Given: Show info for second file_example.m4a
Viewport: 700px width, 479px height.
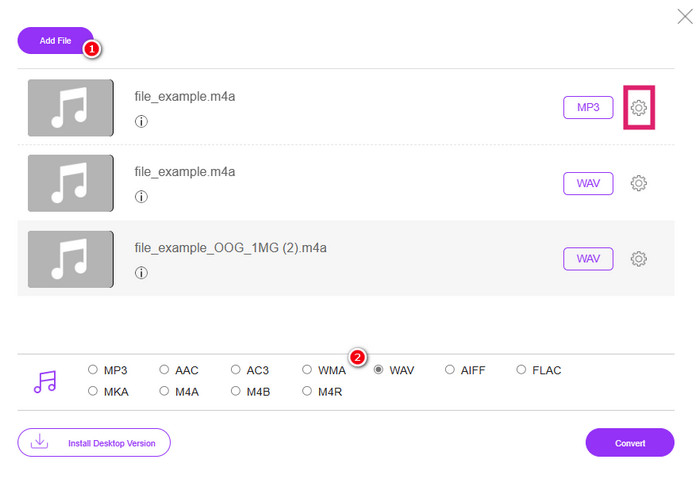Looking at the screenshot, I should click(141, 196).
